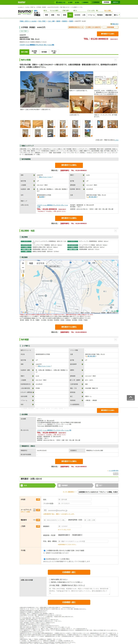
Task: Click the 会員登録 button
Action: point(106,2)
